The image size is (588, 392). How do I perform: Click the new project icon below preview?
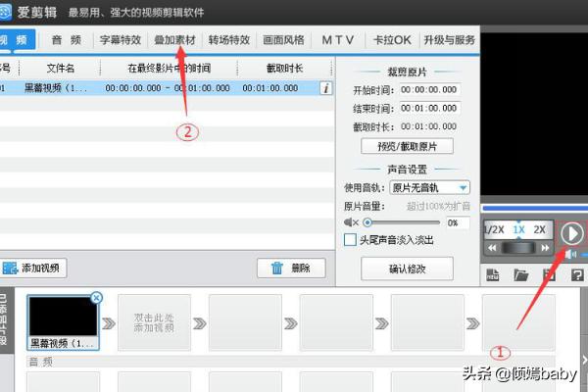pos(494,276)
